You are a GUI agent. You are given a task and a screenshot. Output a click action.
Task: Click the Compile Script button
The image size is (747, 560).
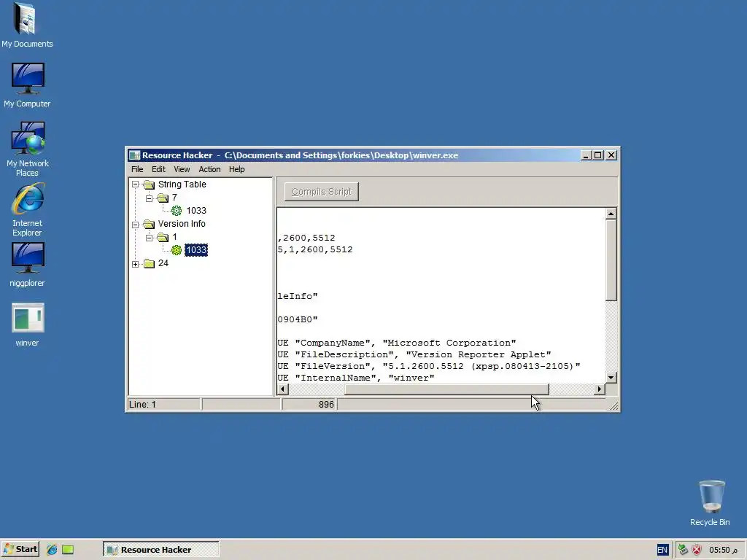[x=322, y=192]
